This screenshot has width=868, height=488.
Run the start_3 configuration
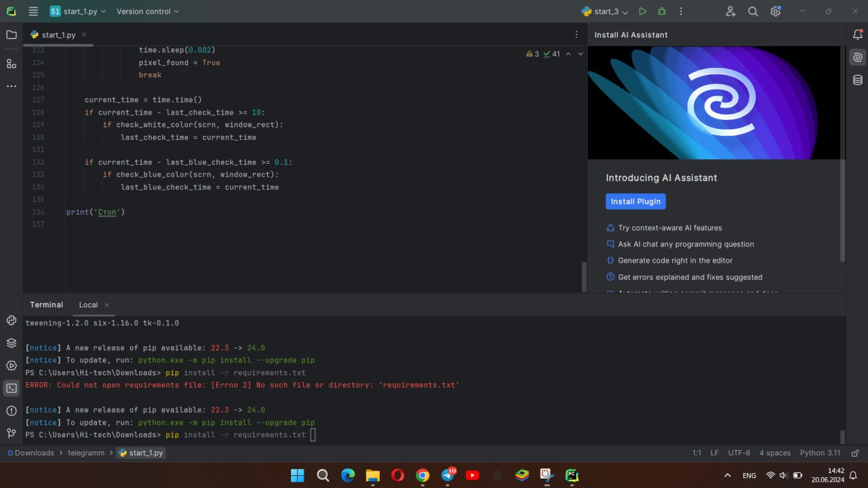point(642,12)
